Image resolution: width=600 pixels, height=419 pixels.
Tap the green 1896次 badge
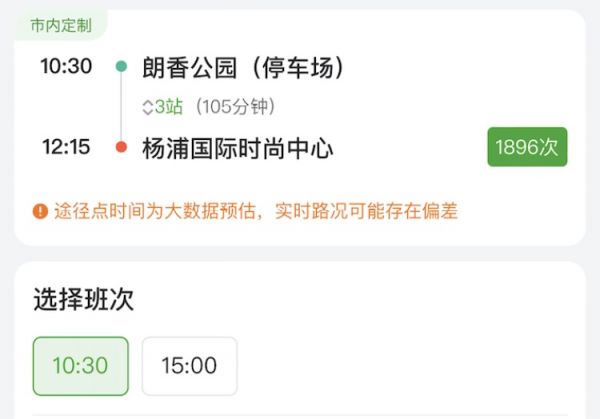pyautogui.click(x=527, y=148)
